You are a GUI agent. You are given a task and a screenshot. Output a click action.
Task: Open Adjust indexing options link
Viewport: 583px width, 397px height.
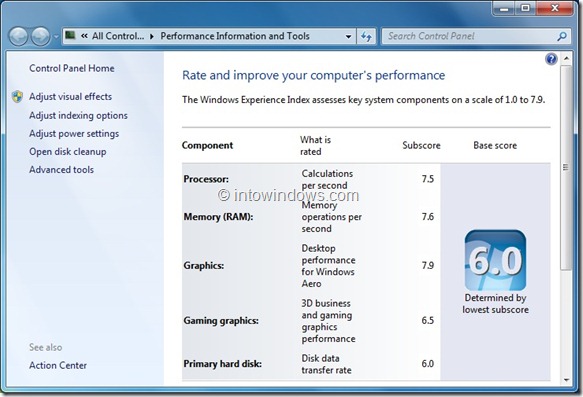point(78,116)
